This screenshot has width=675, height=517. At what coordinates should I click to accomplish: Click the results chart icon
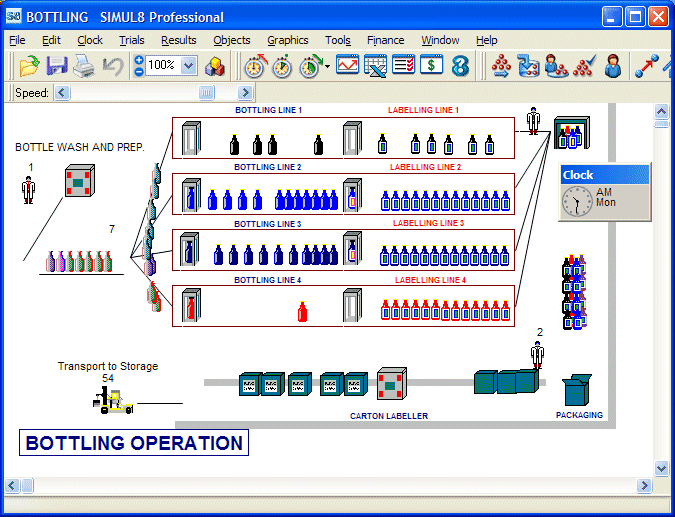[x=347, y=66]
